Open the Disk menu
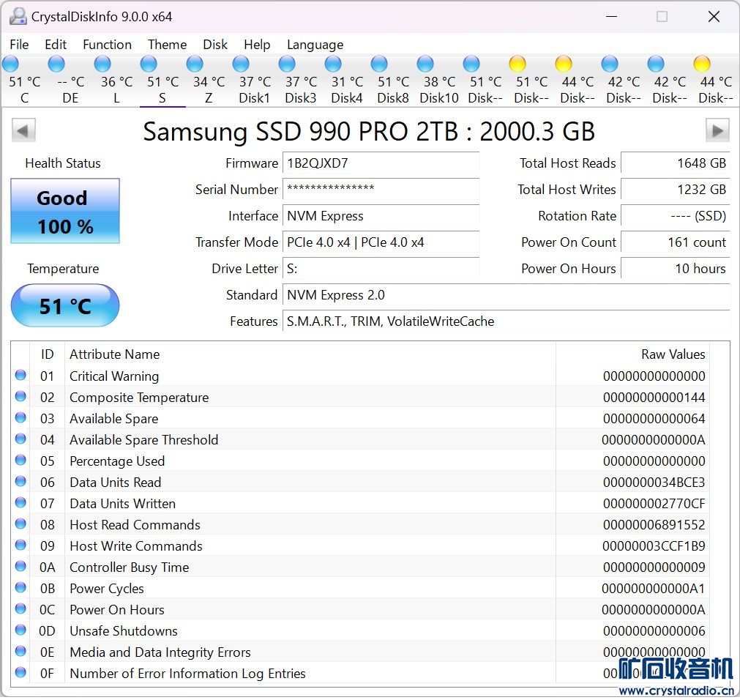 (215, 45)
